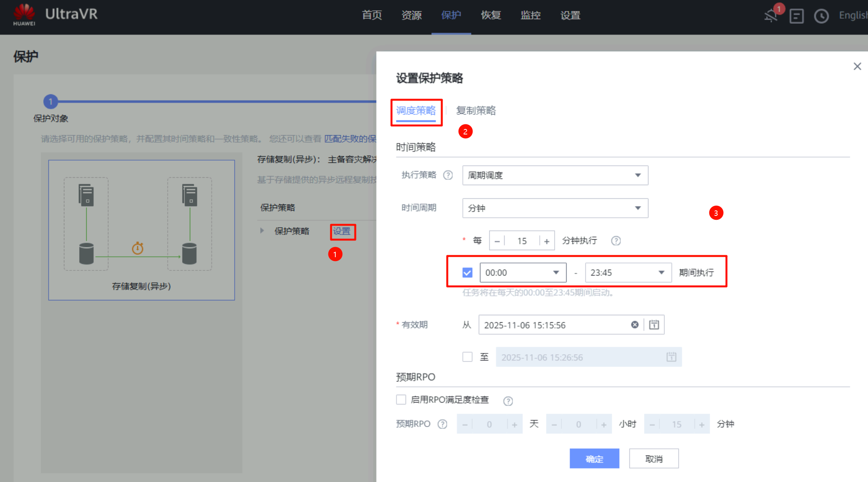Click the 确定 button
Image resolution: width=868 pixels, height=482 pixels.
point(594,459)
